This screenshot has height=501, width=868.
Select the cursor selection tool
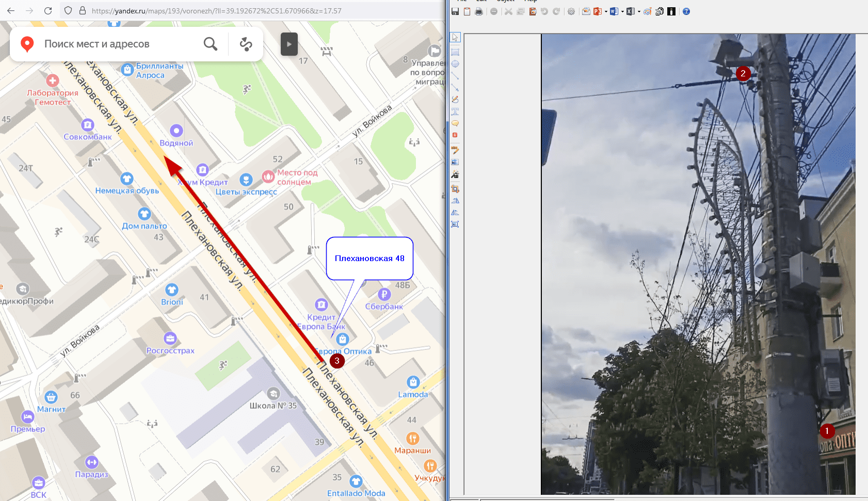point(455,38)
